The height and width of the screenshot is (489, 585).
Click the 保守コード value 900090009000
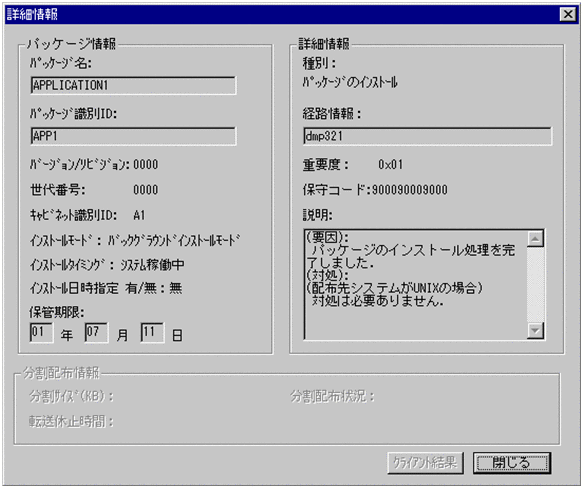(410, 190)
